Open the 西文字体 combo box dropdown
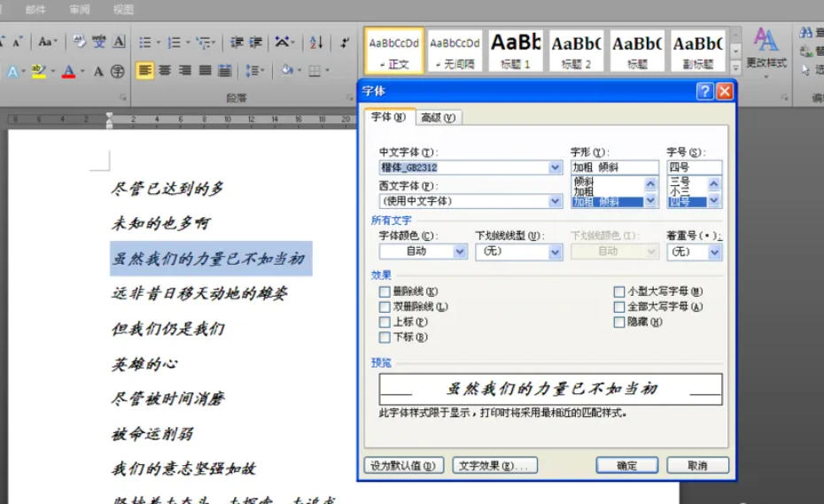The image size is (824, 504). tap(556, 201)
